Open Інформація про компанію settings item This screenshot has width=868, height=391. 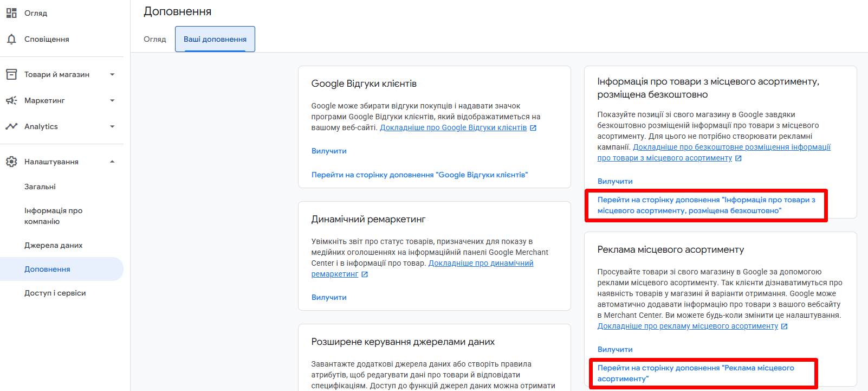[53, 216]
